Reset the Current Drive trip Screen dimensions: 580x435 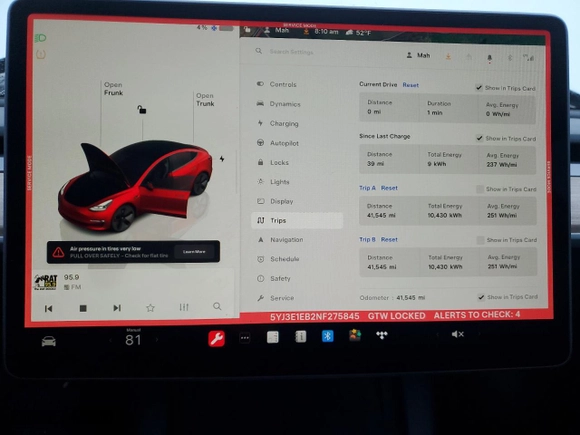[411, 85]
